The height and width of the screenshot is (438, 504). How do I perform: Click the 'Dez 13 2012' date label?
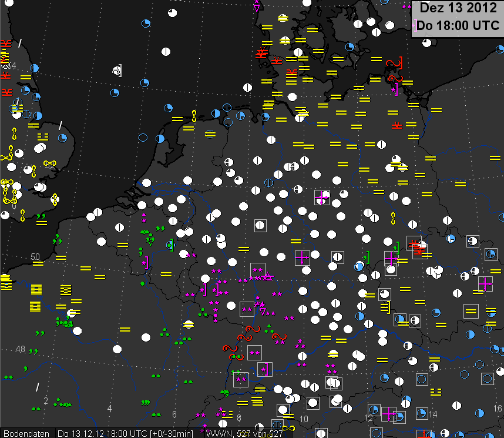(x=458, y=8)
